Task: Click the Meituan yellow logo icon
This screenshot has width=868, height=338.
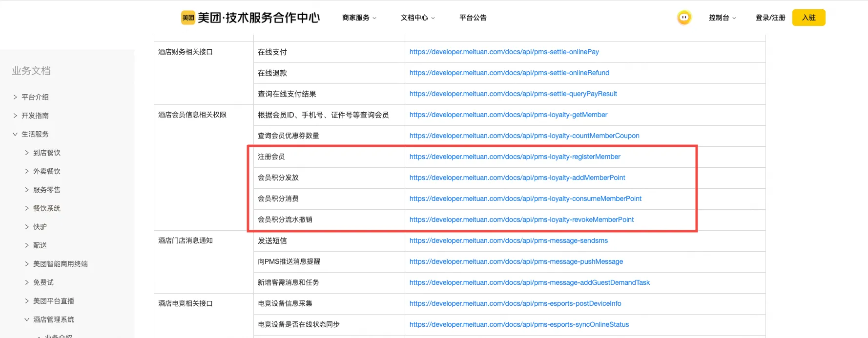Action: (x=188, y=18)
